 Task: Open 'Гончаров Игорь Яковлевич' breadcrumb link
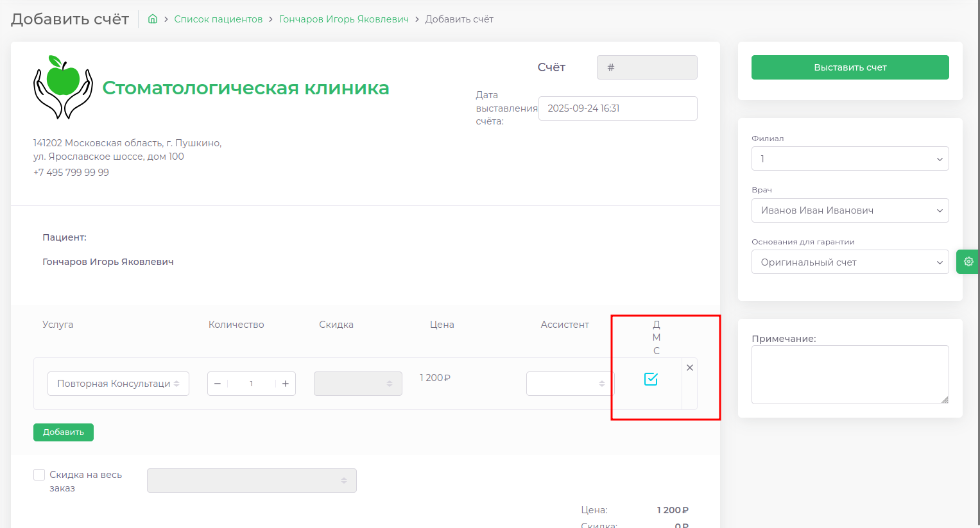pos(343,19)
